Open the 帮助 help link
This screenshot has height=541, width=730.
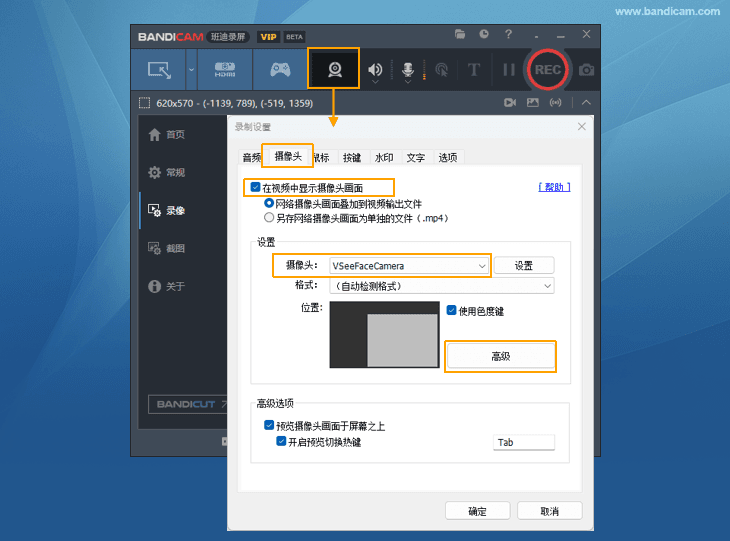pyautogui.click(x=554, y=187)
